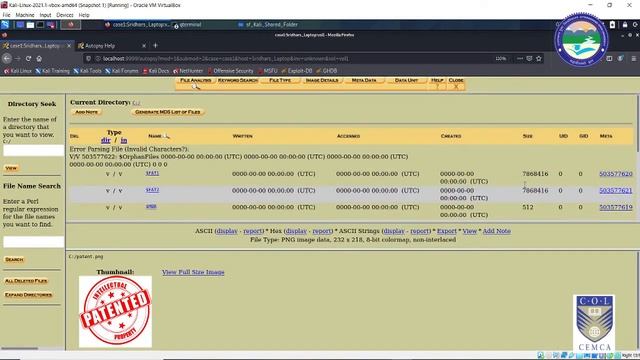Open File Analysis tab
640x360 pixels.
(196, 80)
